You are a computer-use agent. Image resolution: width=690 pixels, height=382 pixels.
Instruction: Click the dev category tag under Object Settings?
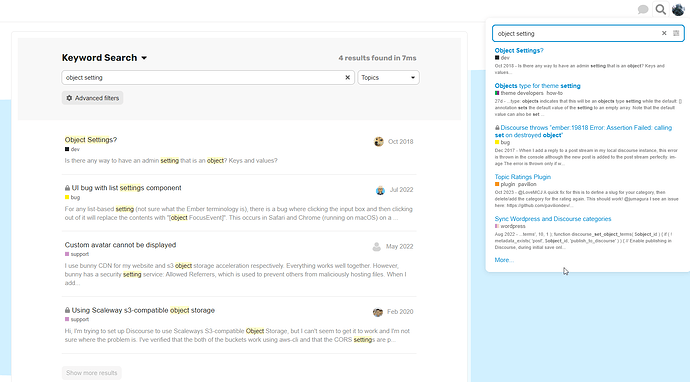point(73,149)
